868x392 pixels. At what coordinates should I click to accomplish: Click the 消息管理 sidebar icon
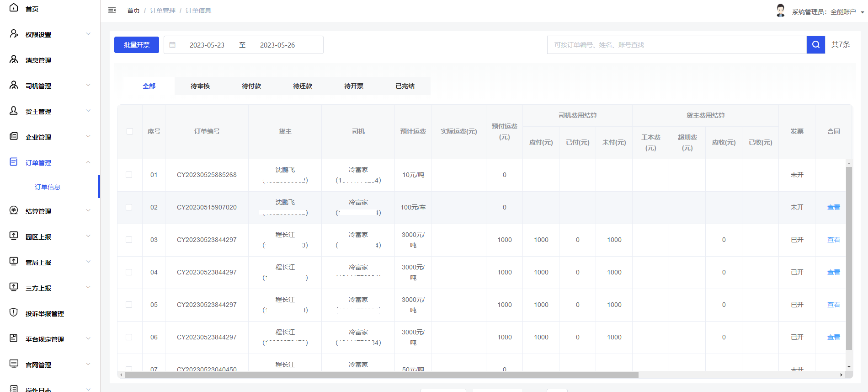pos(14,59)
